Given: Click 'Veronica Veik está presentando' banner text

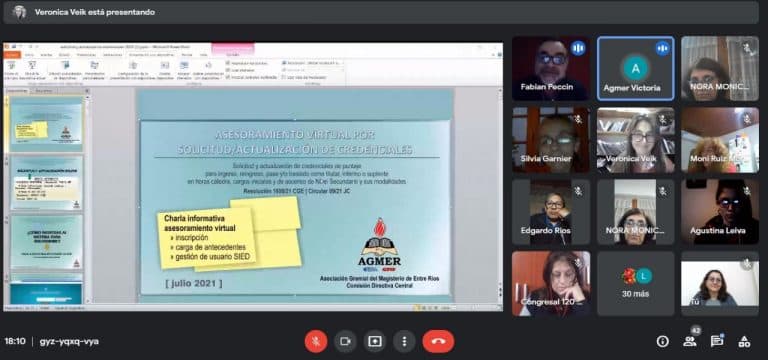Looking at the screenshot, I should 95,12.
